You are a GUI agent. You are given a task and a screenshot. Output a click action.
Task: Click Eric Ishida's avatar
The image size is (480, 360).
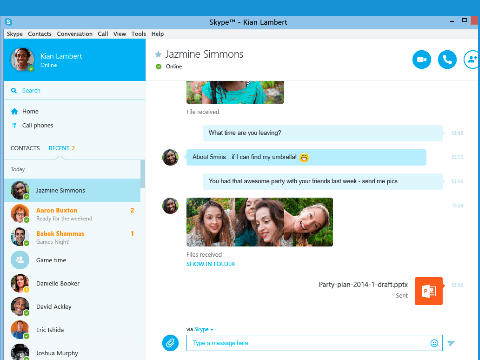click(20, 330)
